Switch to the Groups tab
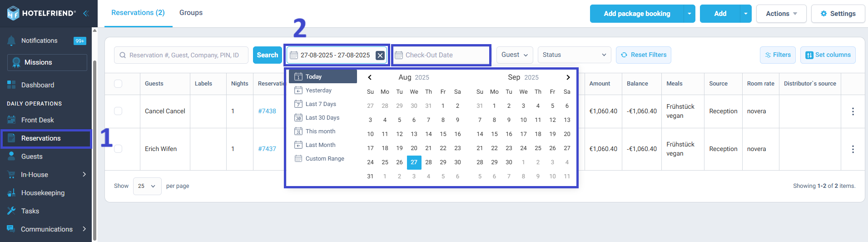868x242 pixels. pyautogui.click(x=191, y=13)
